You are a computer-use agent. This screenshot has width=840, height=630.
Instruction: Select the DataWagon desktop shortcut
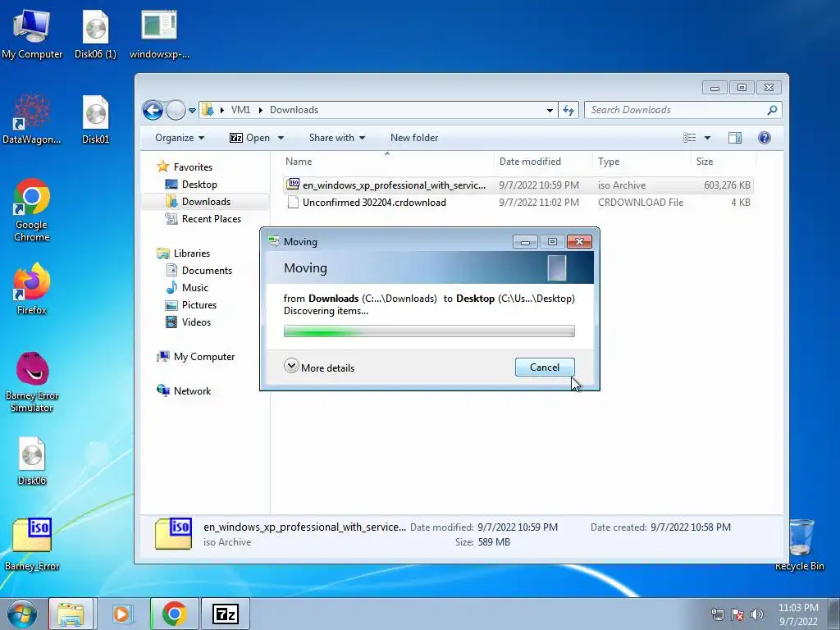pyautogui.click(x=32, y=119)
